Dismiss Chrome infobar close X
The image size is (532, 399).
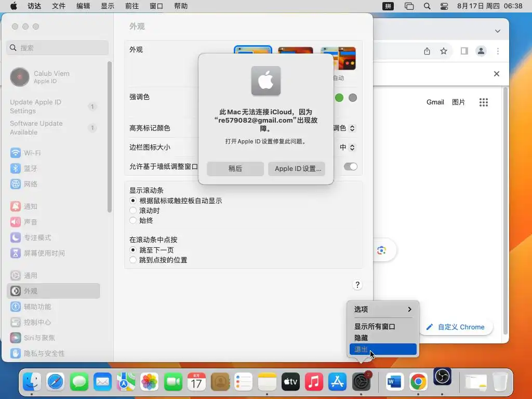[x=496, y=74]
